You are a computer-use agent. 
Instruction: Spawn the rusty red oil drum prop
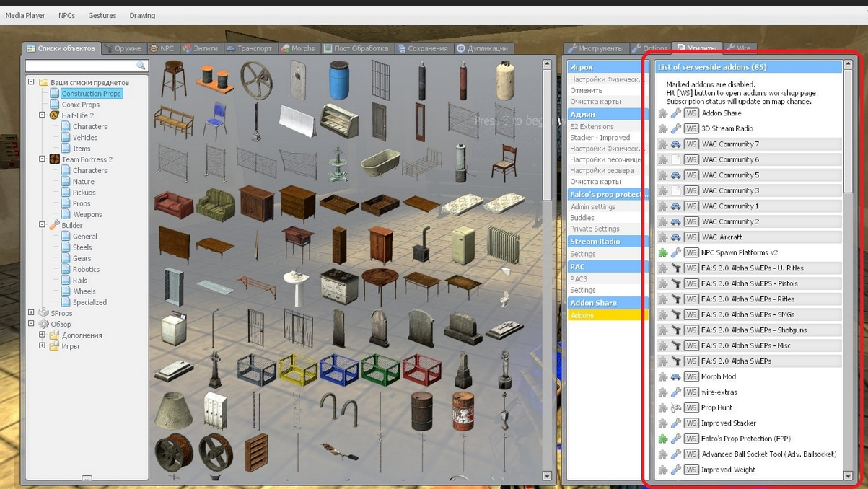[x=463, y=411]
